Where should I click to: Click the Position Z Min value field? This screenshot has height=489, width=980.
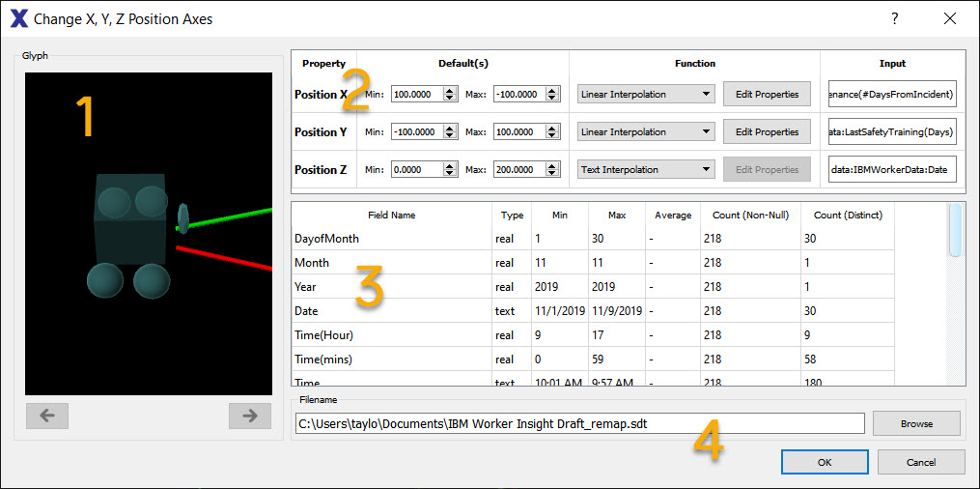tap(415, 169)
